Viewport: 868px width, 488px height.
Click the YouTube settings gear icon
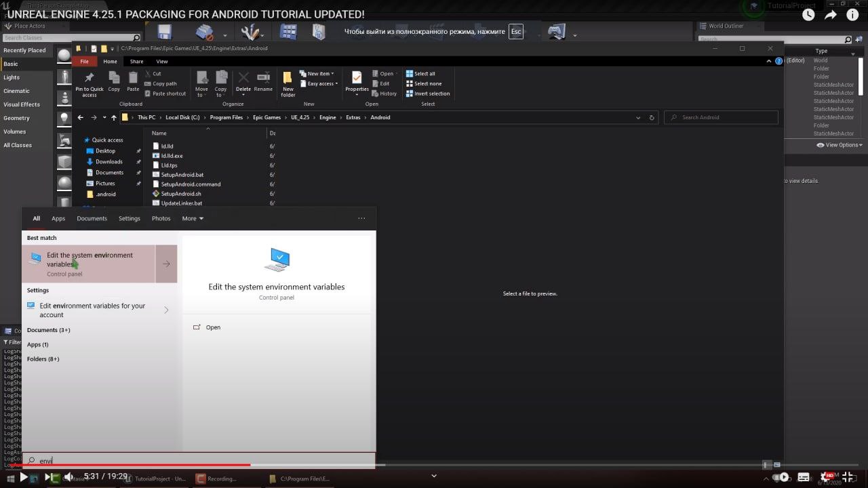828,477
